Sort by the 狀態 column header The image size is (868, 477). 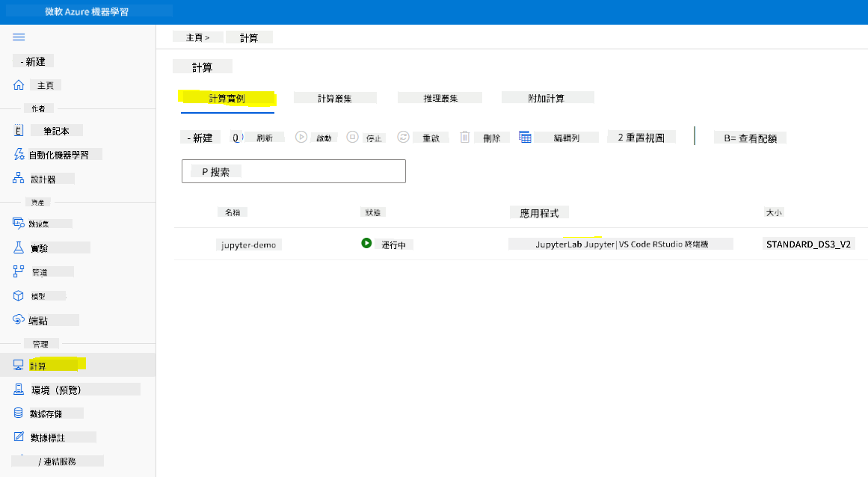[372, 212]
